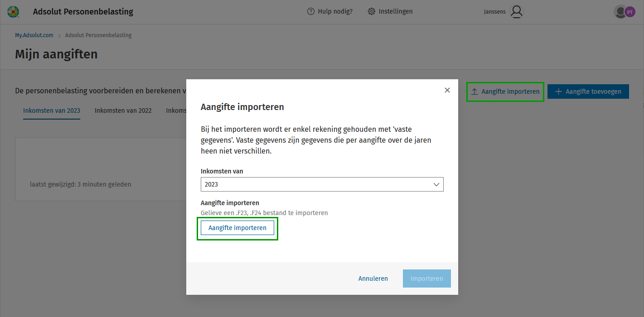The image size is (644, 317).
Task: Open help via the Hulp nodig question-mark icon
Action: 310,11
